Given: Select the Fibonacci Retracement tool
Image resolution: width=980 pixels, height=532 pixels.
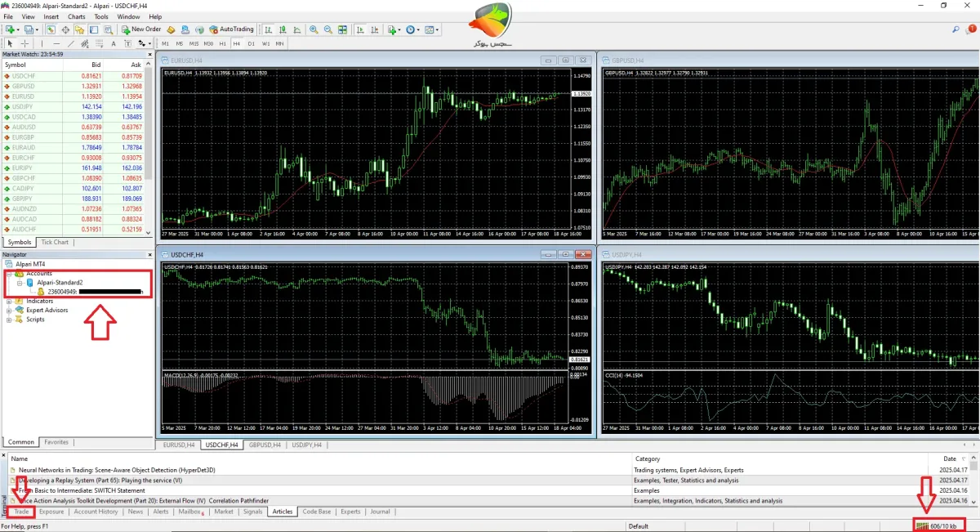Looking at the screenshot, I should (99, 43).
